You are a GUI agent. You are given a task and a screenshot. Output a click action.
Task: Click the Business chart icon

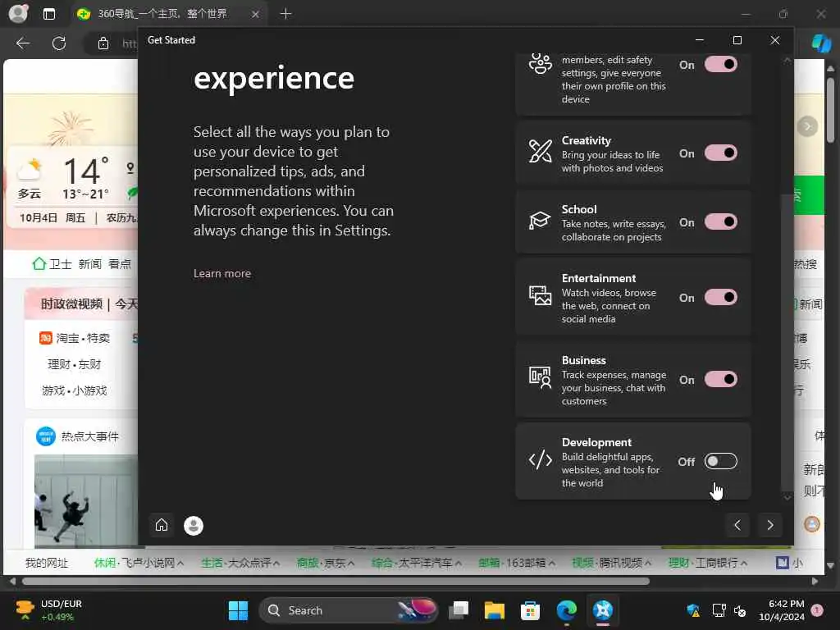[x=540, y=377]
